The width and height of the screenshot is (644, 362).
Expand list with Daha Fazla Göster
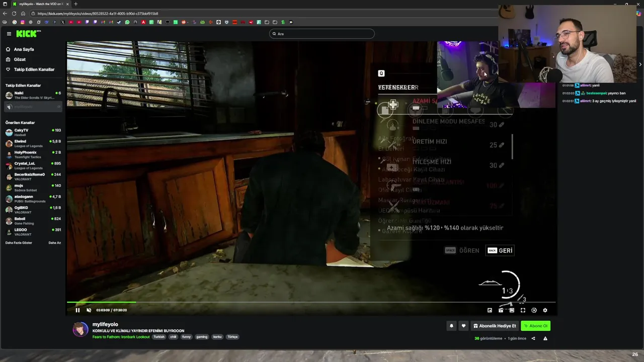pyautogui.click(x=19, y=243)
